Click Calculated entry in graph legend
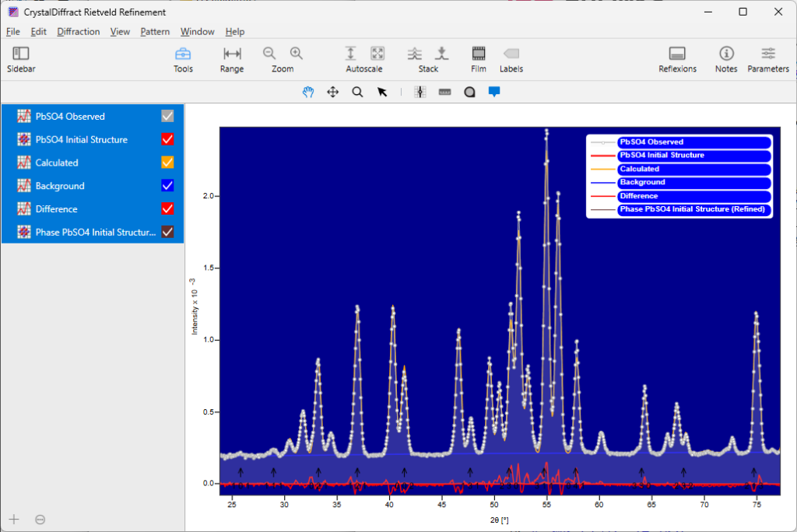797x532 pixels. [639, 169]
